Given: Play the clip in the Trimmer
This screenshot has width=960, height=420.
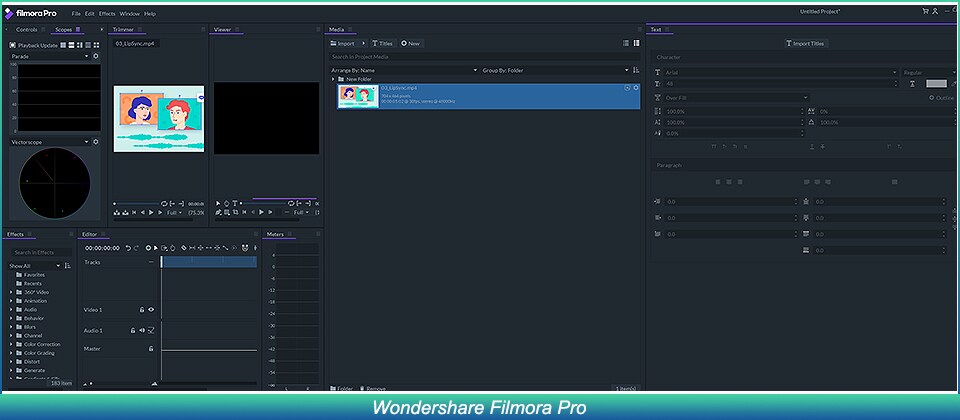Looking at the screenshot, I should tap(151, 212).
